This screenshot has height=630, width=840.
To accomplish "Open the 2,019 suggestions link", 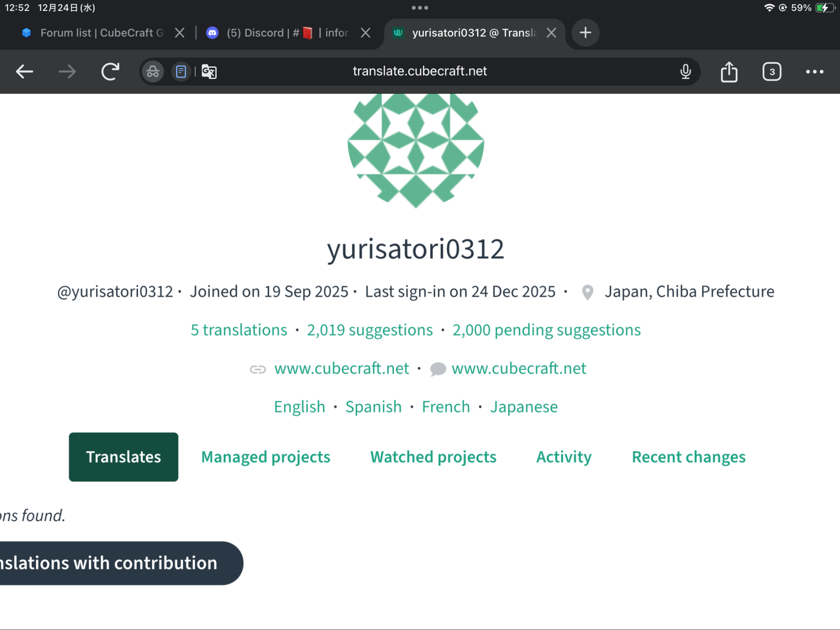I will pyautogui.click(x=370, y=330).
